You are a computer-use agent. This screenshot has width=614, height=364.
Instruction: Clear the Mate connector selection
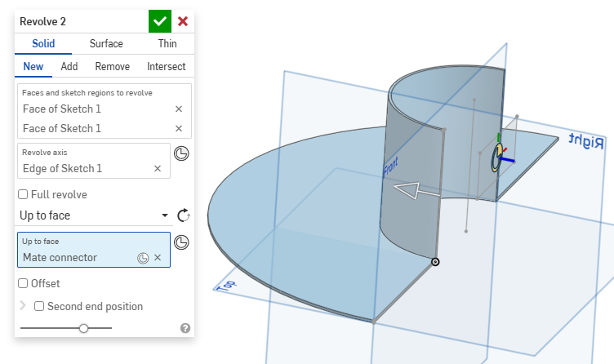tap(158, 258)
